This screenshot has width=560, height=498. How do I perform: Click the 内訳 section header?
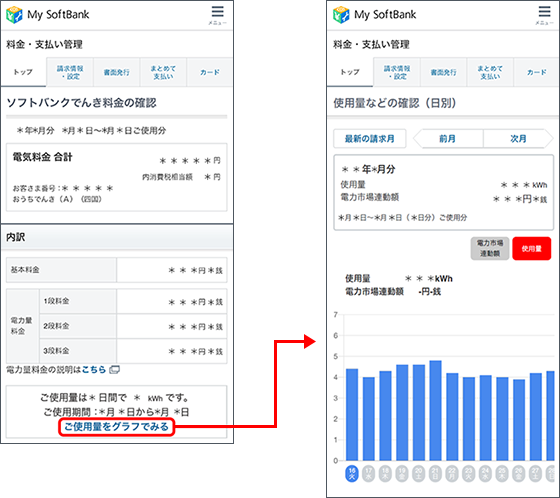click(x=117, y=237)
